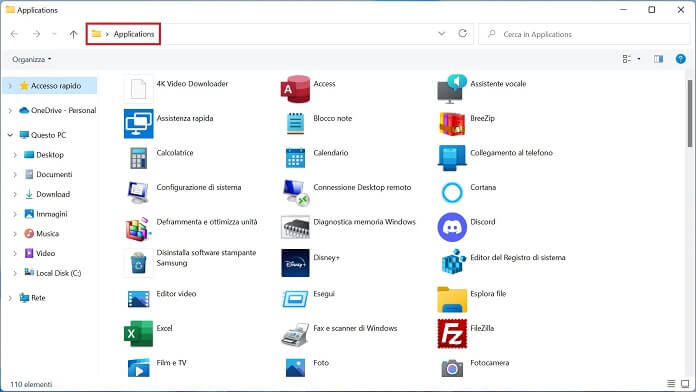Image resolution: width=696 pixels, height=392 pixels.
Task: Open recent locations dropdown arrow
Action: pyautogui.click(x=54, y=34)
